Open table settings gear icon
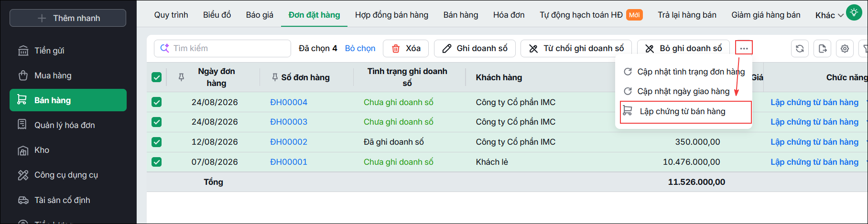This screenshot has width=868, height=224. (x=845, y=48)
